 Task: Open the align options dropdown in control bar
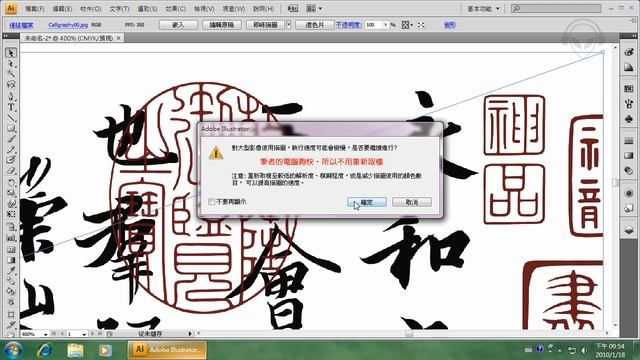pyautogui.click(x=407, y=25)
